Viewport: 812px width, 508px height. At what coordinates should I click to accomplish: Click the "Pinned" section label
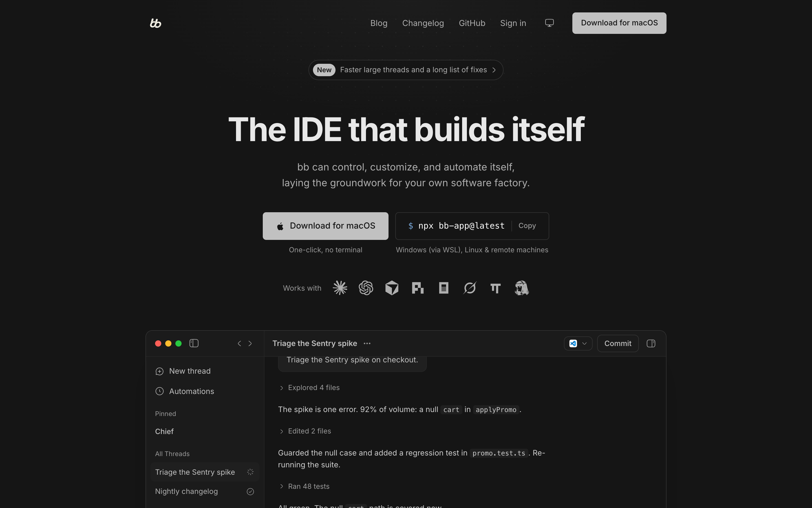(166, 414)
